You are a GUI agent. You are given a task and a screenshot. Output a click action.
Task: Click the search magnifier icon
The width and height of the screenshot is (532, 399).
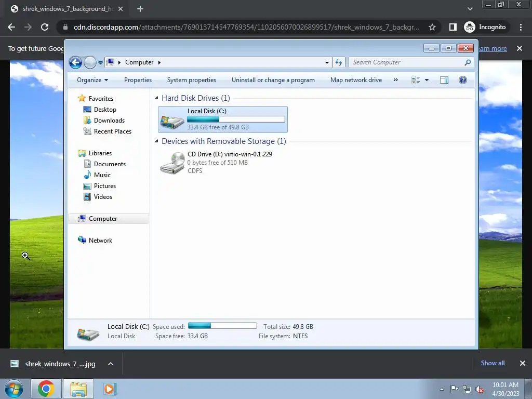pos(468,62)
